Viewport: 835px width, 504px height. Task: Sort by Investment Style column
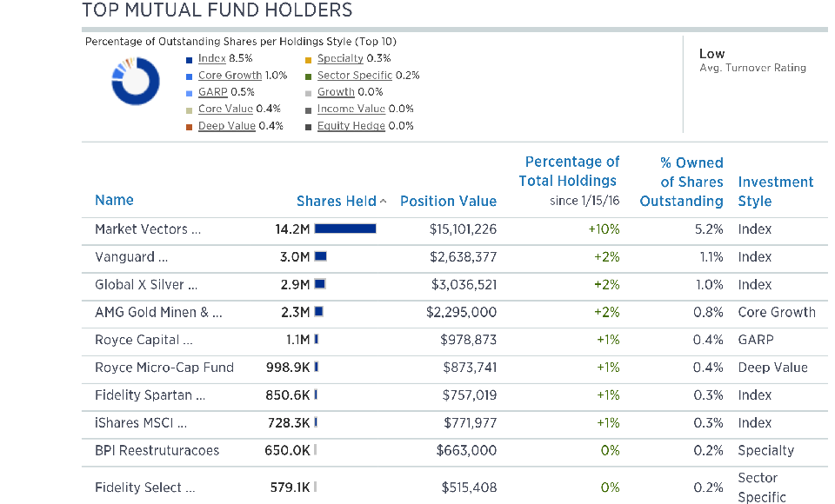tap(775, 191)
